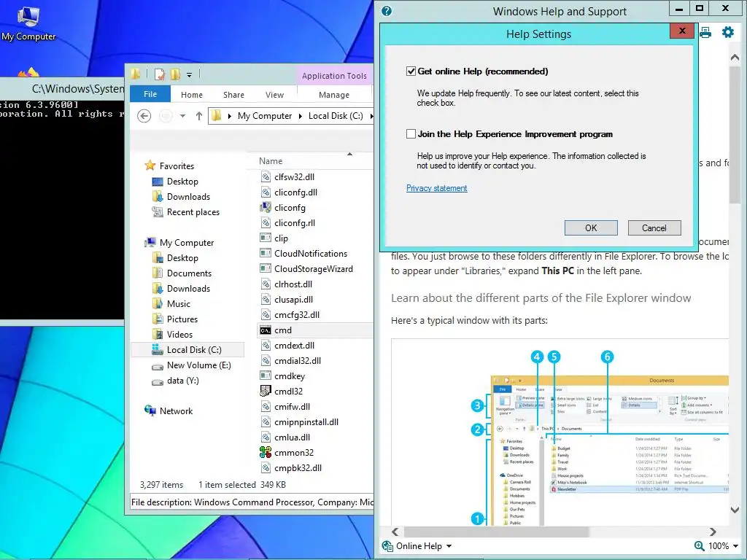Select Downloads under Favorites
The width and height of the screenshot is (747, 560).
tap(187, 197)
